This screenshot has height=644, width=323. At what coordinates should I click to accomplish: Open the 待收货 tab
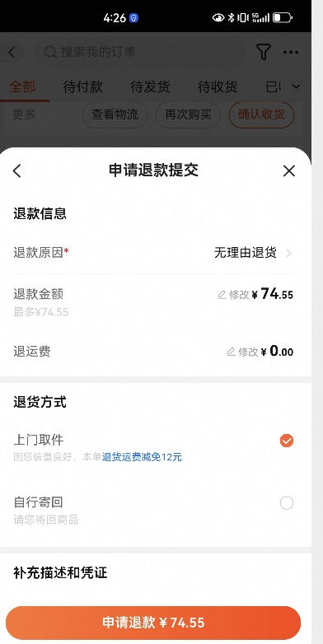click(x=218, y=86)
